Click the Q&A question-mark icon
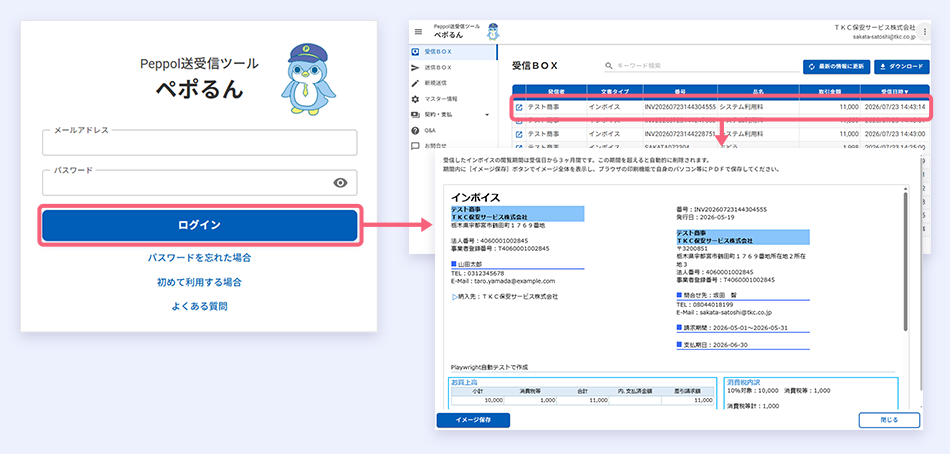 tap(415, 130)
